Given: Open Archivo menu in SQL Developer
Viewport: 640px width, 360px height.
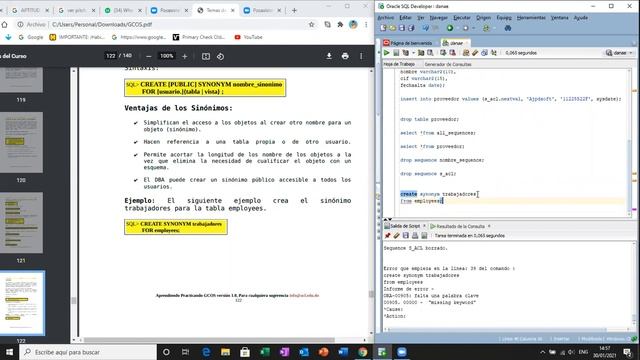Looking at the screenshot, I should pos(386,18).
